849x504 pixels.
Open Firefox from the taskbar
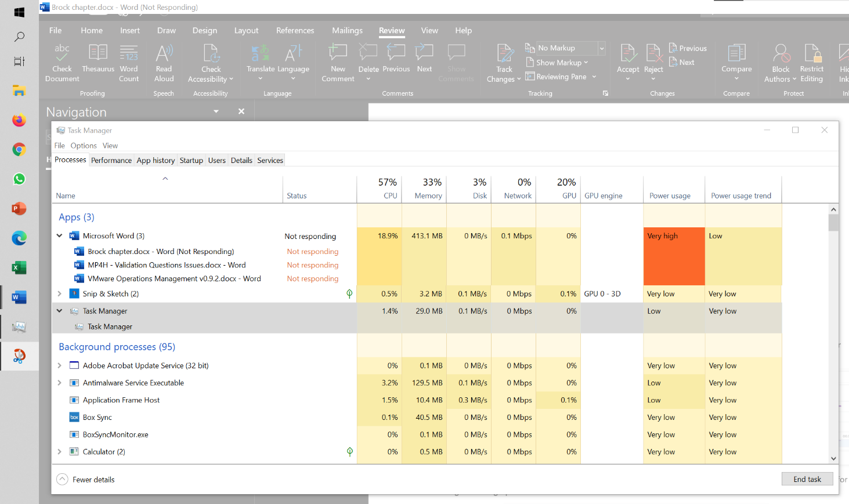point(19,120)
